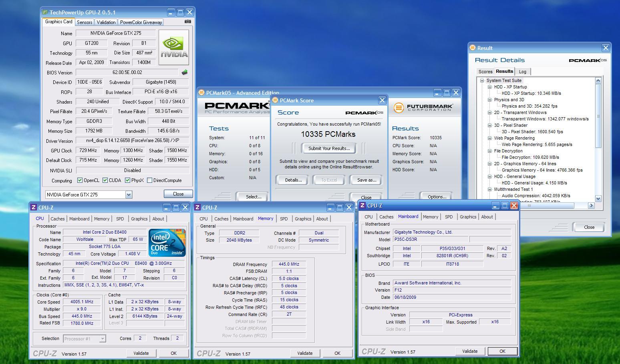Click horizontal scroll right arrow in Result tree
The width and height of the screenshot is (620, 364).
click(x=591, y=205)
